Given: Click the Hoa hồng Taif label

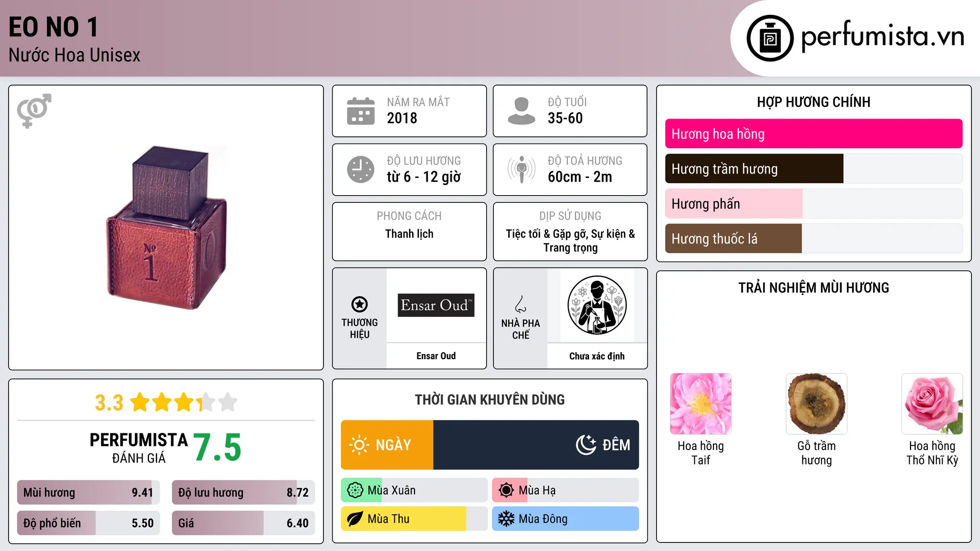Looking at the screenshot, I should tap(701, 453).
